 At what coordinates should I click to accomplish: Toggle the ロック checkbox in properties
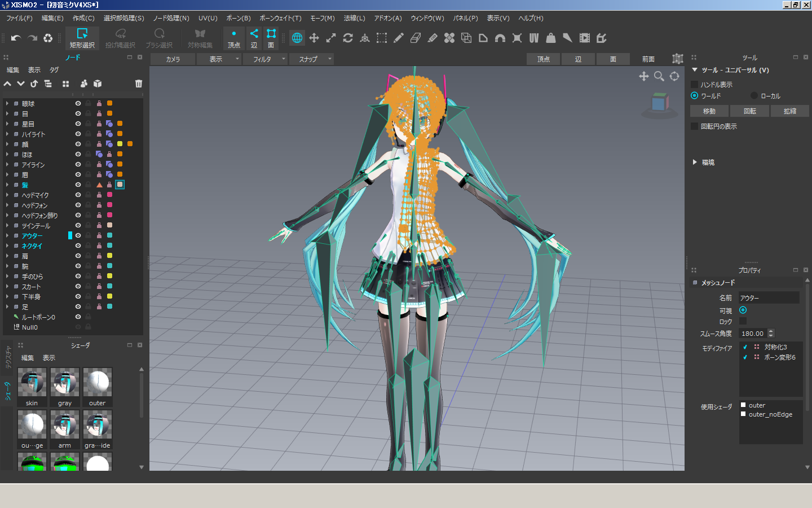click(743, 321)
